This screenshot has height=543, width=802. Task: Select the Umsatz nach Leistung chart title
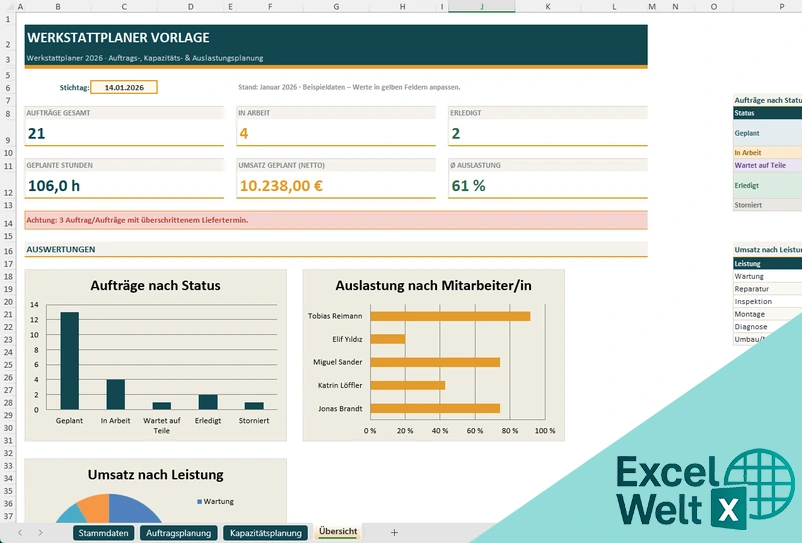click(155, 474)
